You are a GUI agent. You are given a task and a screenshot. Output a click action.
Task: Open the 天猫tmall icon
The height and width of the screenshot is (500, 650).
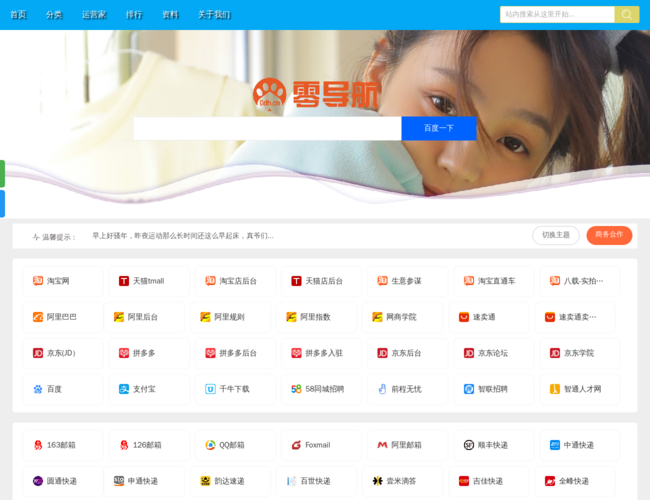[x=124, y=281]
